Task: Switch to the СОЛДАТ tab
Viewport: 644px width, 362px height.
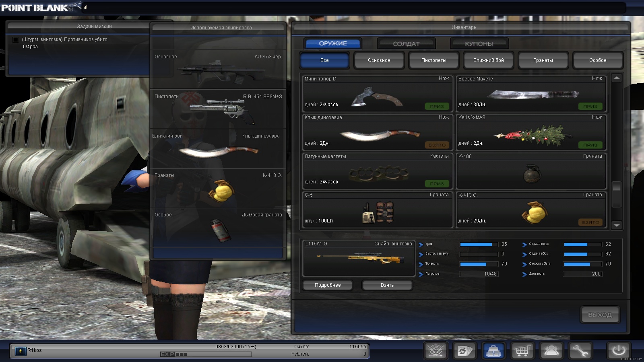Action: tap(406, 43)
